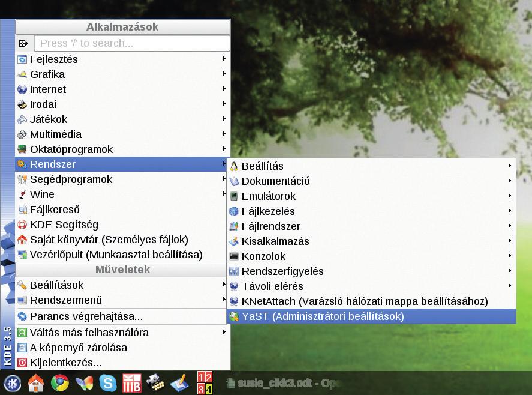532x395 pixels.
Task: Open the Emulátorok submenu
Action: coord(371,196)
